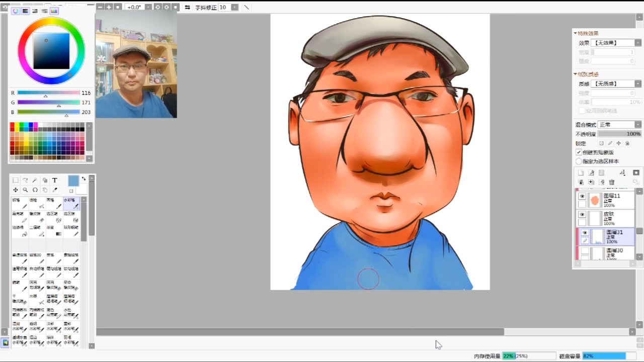Image resolution: width=644 pixels, height=362 pixels.
Task: Click the reset rotation square button
Action: pos(175,7)
